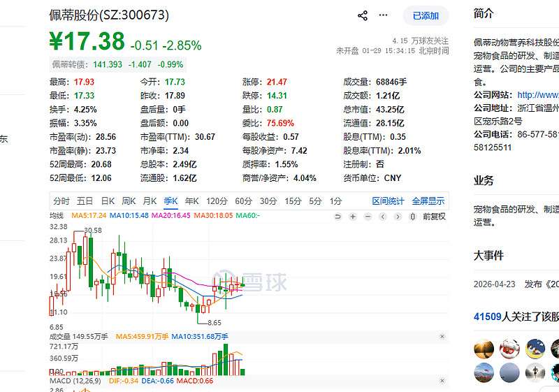Click the 股息率(TTM) 2.01% value
The width and height of the screenshot is (559, 392).
coord(409,151)
